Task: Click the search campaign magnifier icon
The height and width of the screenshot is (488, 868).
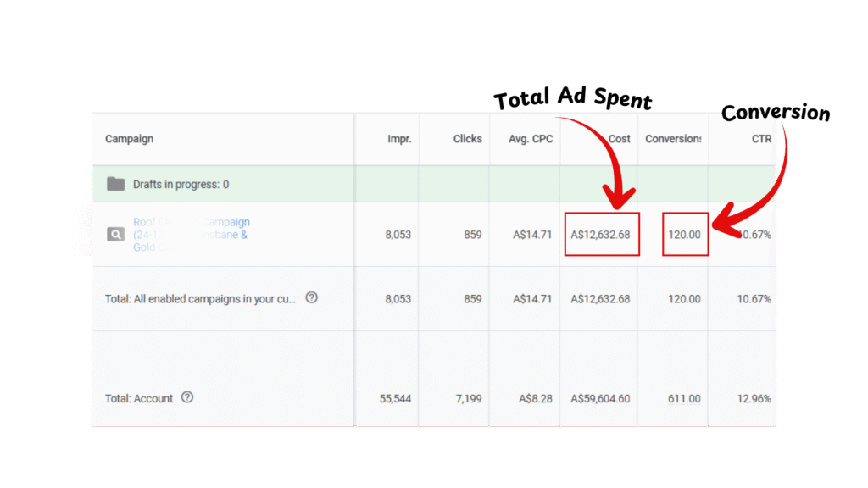Action: 116,234
